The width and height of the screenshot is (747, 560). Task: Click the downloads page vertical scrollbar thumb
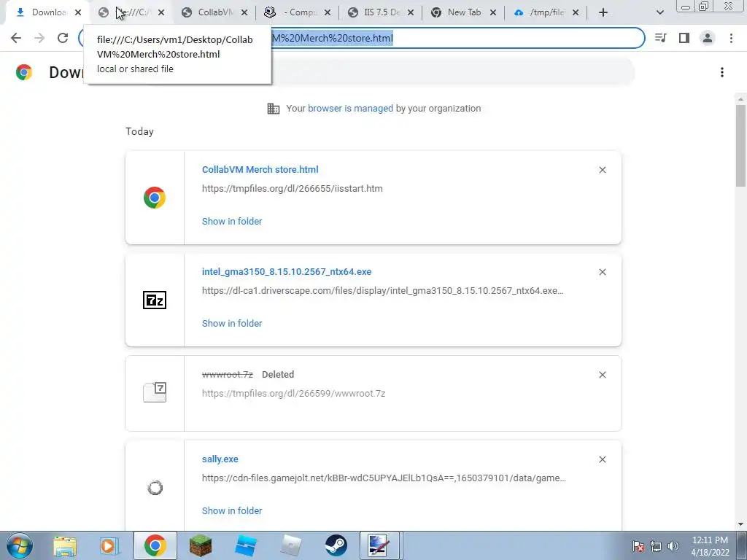pos(740,146)
